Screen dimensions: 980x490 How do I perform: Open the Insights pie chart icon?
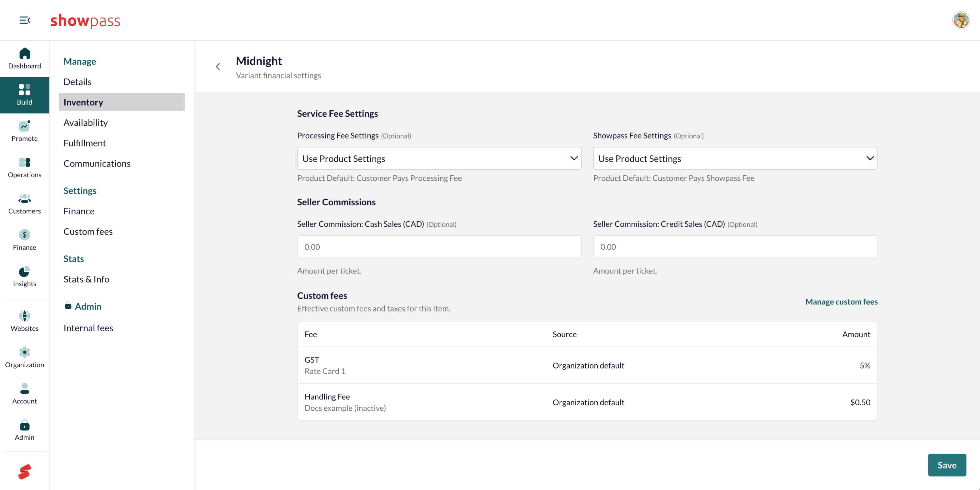pyautogui.click(x=25, y=271)
